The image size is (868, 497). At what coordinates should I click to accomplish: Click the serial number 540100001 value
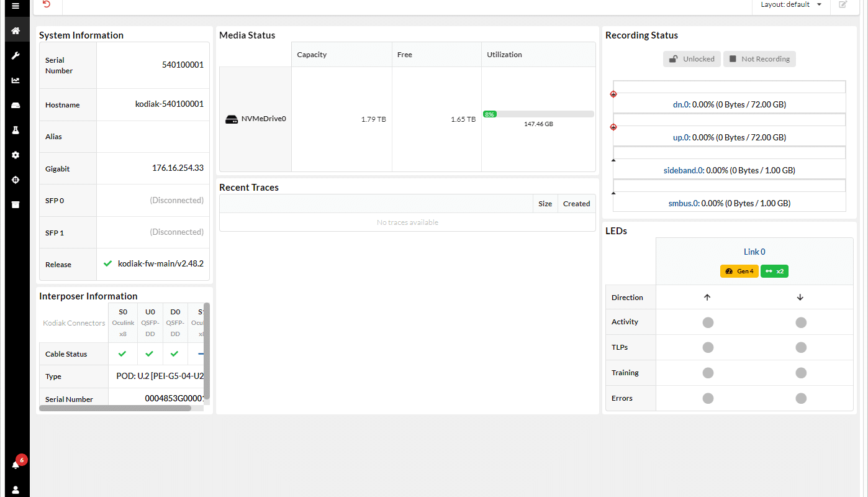coord(183,65)
